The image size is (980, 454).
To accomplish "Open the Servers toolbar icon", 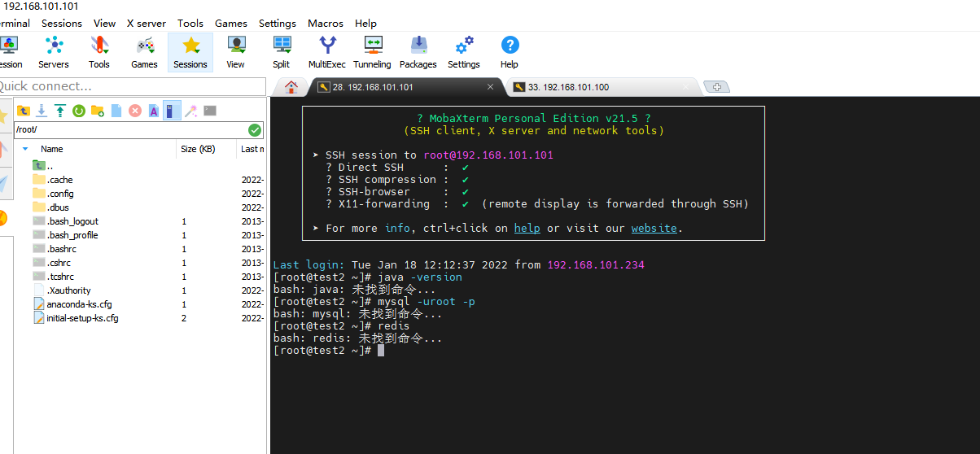I will tap(54, 52).
